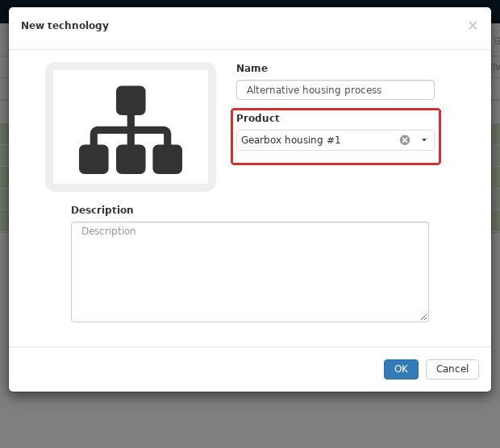Click into the Description text area
The width and height of the screenshot is (500, 448).
250,272
